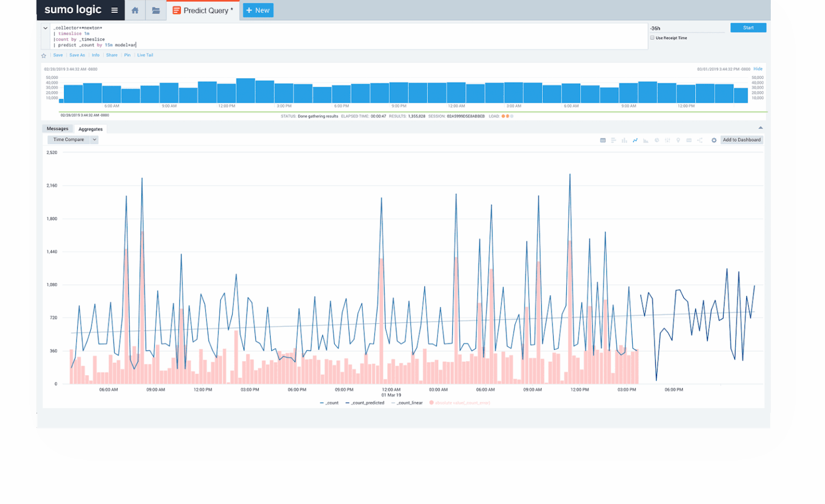Toggle the _count series in legend
Viewport: 825px width, 504px height.
329,403
